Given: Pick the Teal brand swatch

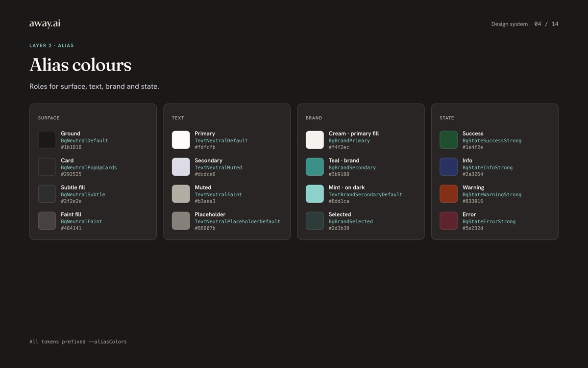Looking at the screenshot, I should coord(315,167).
